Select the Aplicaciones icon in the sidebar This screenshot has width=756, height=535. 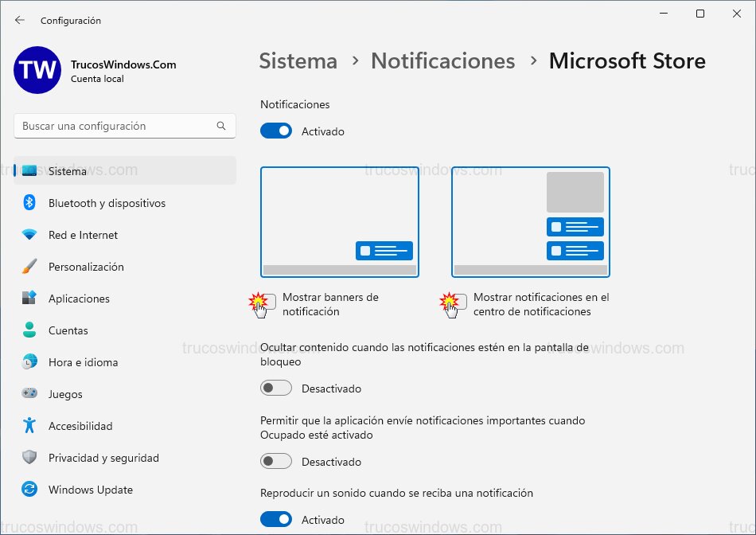29,299
